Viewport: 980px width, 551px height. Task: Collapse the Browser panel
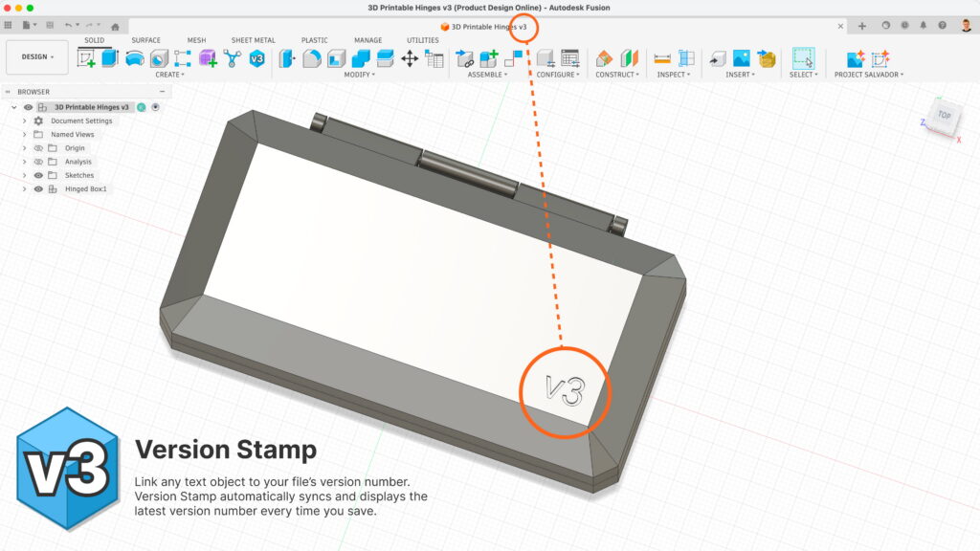point(162,91)
